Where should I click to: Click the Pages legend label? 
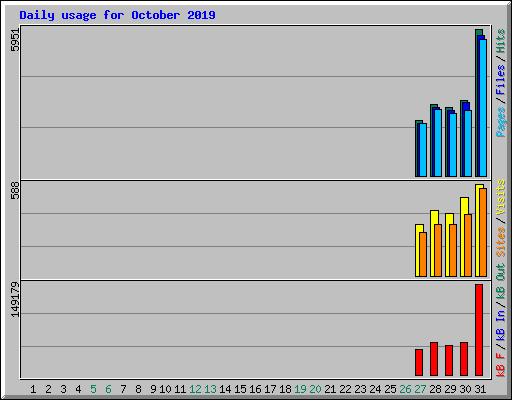(500, 122)
